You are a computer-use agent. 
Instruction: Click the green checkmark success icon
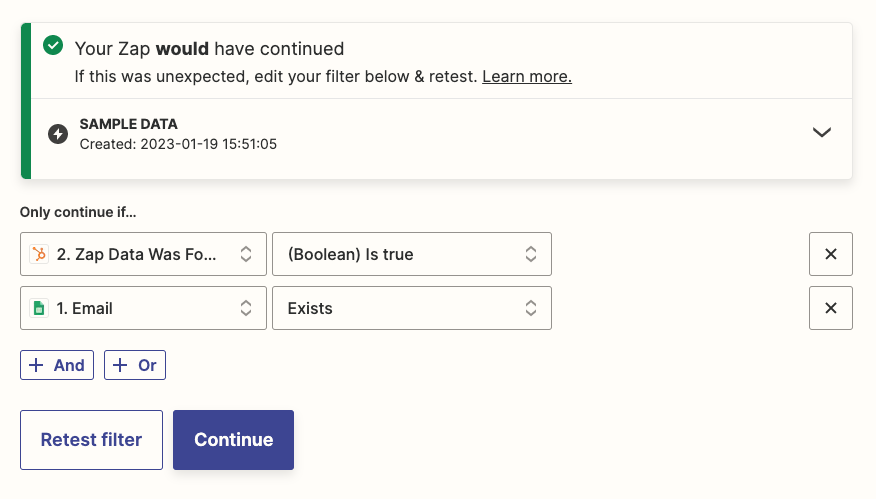pos(53,47)
